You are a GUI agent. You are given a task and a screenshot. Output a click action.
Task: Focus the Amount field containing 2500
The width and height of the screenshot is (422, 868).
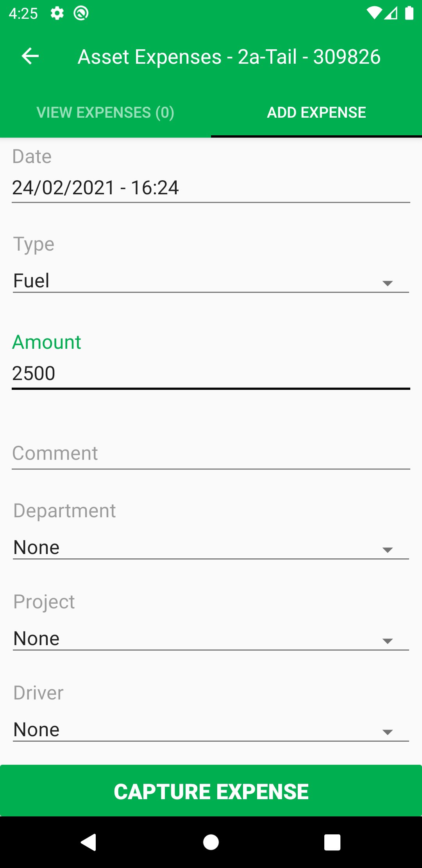coord(211,373)
